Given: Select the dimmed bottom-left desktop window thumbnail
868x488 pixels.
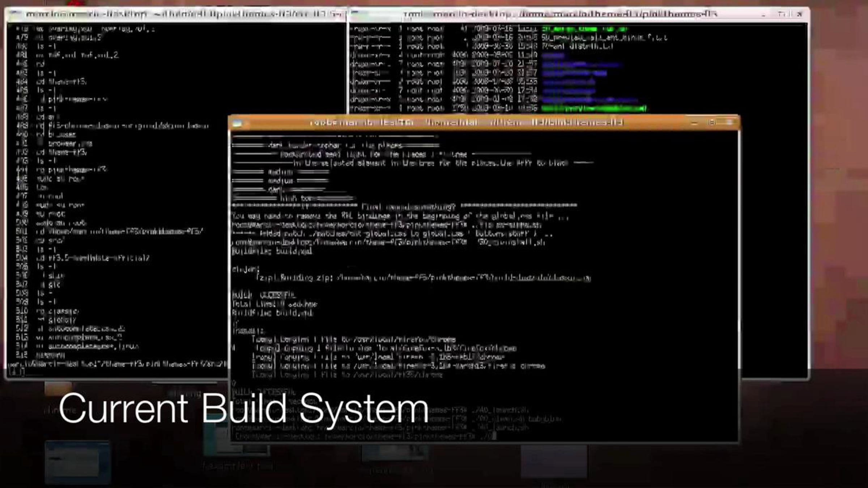Looking at the screenshot, I should [77, 462].
